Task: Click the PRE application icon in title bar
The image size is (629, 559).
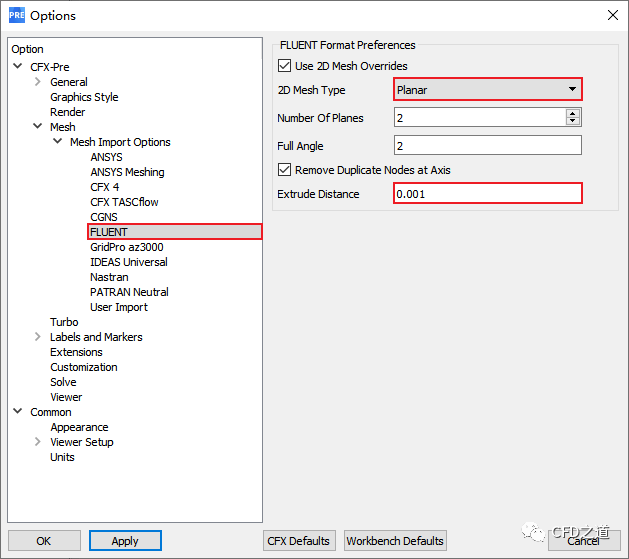Action: coord(16,15)
